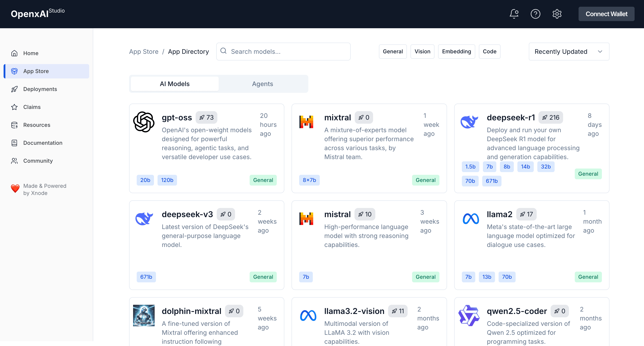Click the search magnifier icon
The image size is (644, 346).
pos(223,51)
